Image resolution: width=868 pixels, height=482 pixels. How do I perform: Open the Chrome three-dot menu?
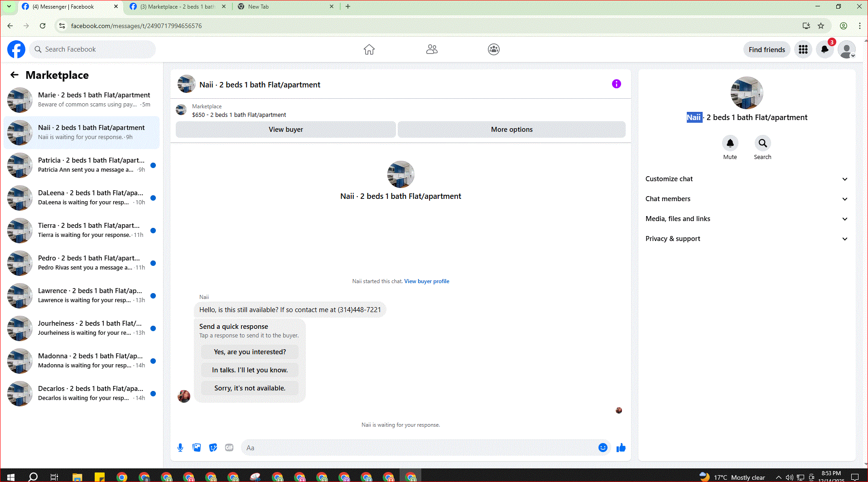(859, 26)
